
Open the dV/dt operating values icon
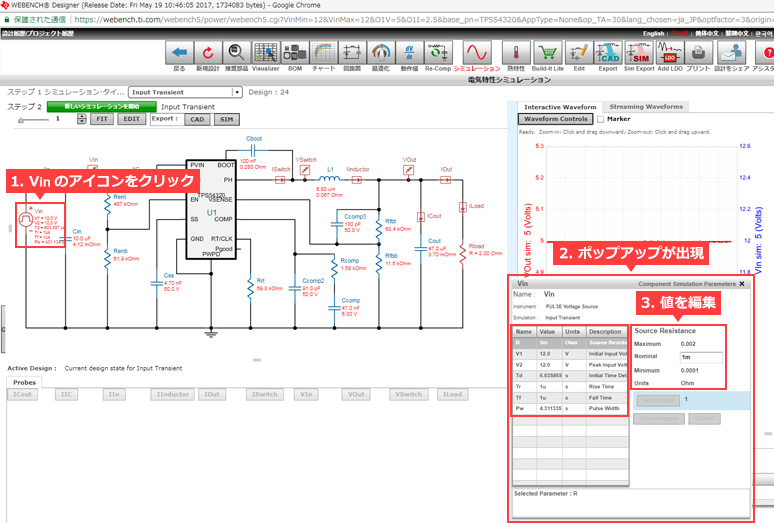click(x=409, y=53)
